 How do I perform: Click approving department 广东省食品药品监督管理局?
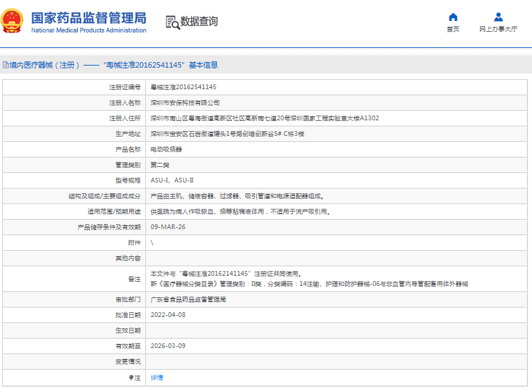188,299
